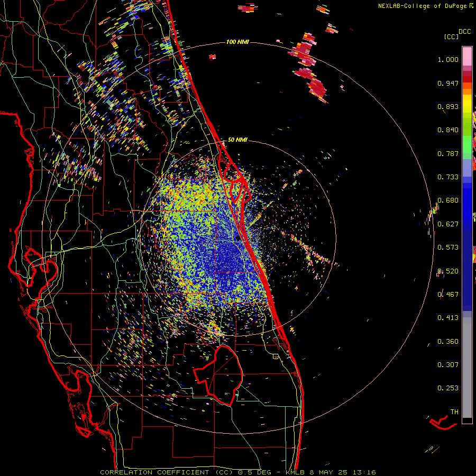The image size is (476, 476).
Task: Click the red Lake Okeechobee outline on the map
Action: click(x=218, y=375)
